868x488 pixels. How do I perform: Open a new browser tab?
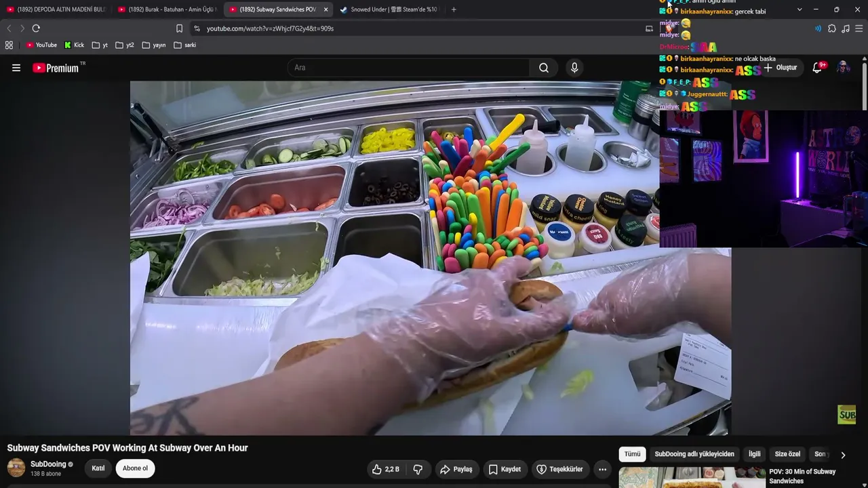pyautogui.click(x=454, y=9)
